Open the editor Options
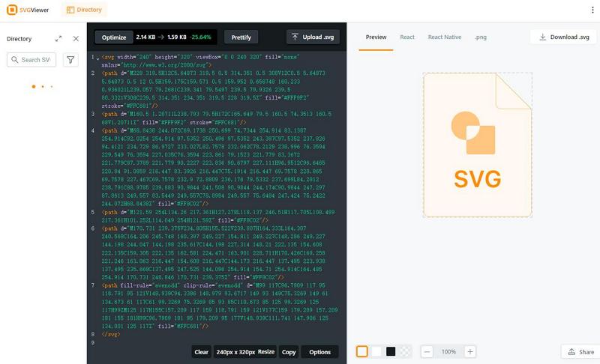The image size is (600, 364). pyautogui.click(x=320, y=352)
